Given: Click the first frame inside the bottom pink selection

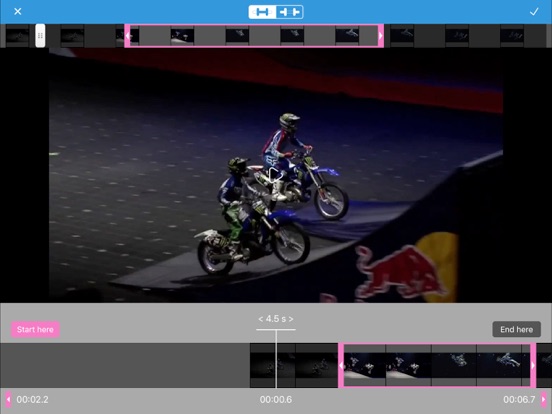Looking at the screenshot, I should pos(365,365).
